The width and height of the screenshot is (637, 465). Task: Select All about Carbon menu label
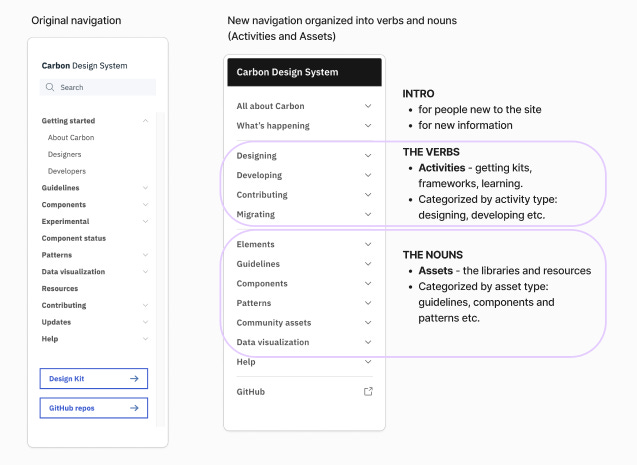pos(271,106)
